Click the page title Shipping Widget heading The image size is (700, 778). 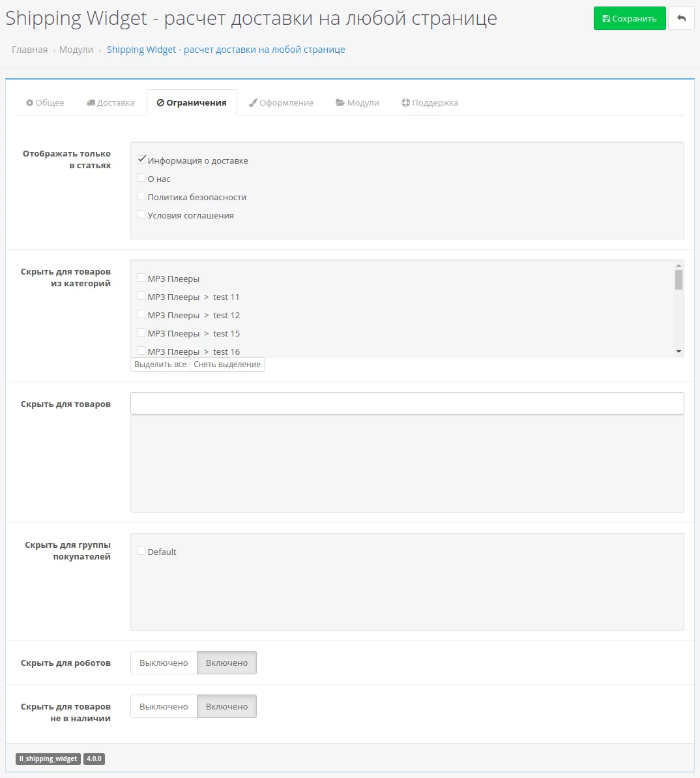coord(251,18)
